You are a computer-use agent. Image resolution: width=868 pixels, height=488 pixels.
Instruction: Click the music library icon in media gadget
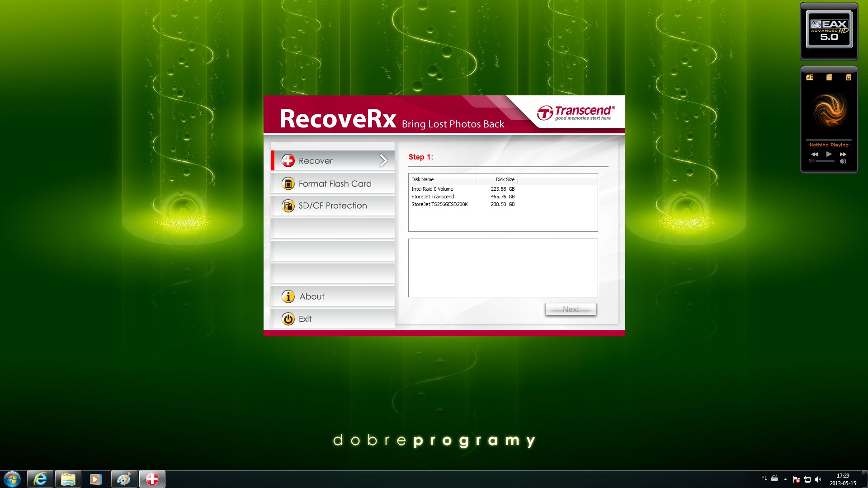pos(810,77)
